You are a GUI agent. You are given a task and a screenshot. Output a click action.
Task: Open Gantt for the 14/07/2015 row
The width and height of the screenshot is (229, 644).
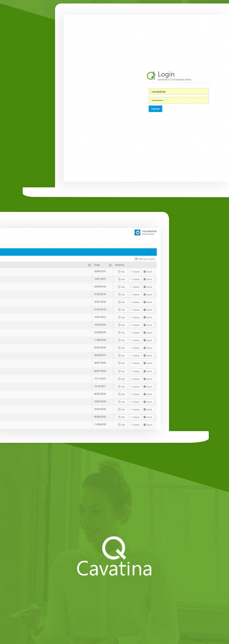(148, 279)
